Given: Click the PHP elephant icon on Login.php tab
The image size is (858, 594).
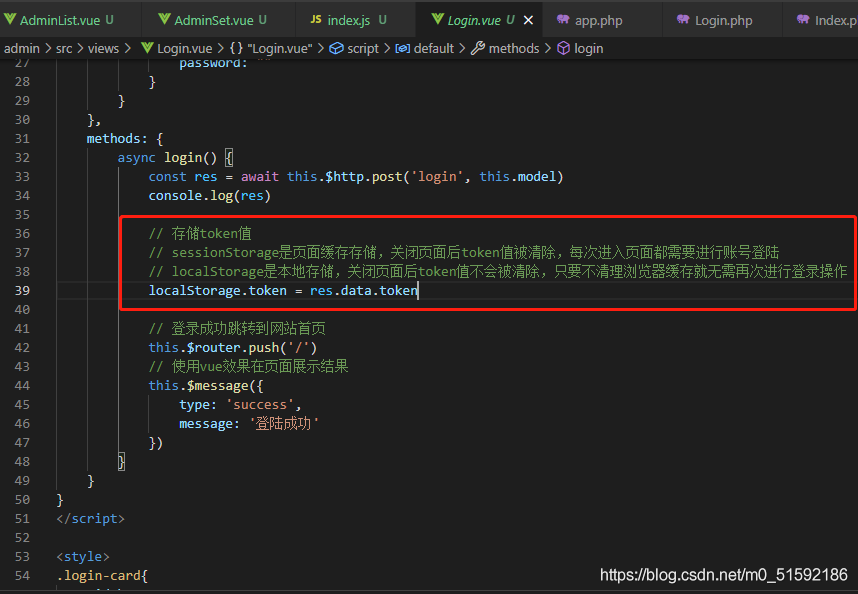Looking at the screenshot, I should click(x=683, y=19).
